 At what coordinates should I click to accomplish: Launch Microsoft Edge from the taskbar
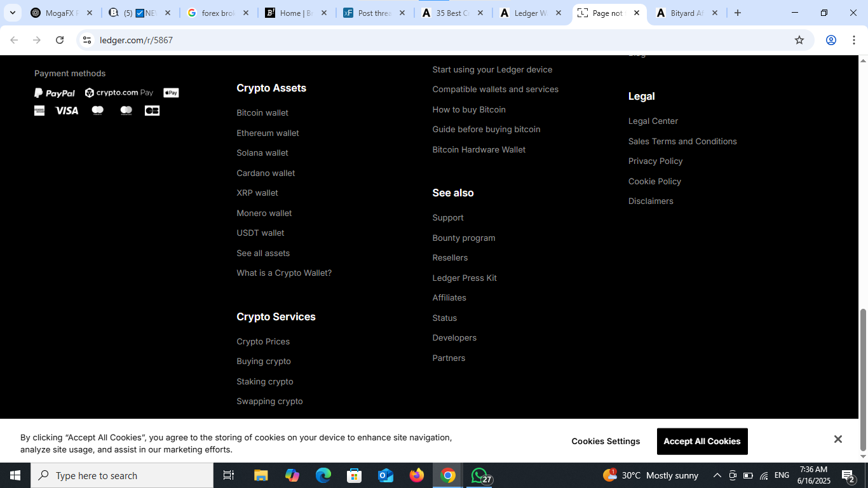pos(323,475)
